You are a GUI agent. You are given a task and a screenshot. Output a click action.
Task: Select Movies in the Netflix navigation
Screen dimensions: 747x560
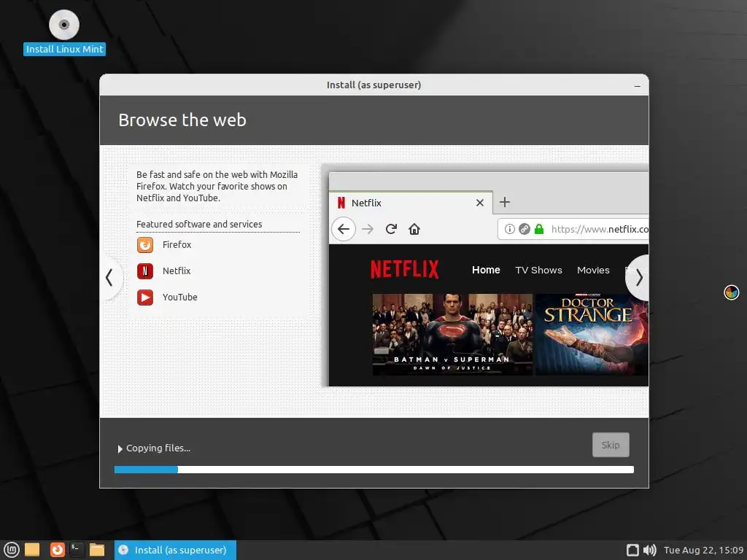coord(593,270)
